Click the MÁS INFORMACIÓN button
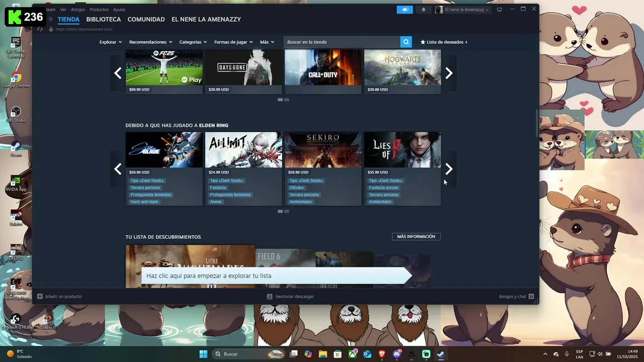 tap(416, 237)
